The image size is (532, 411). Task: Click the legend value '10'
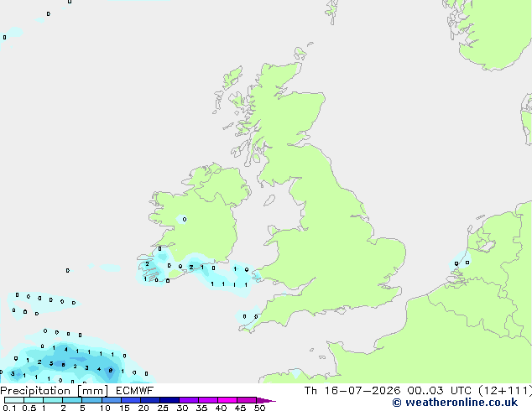pyautogui.click(x=105, y=408)
